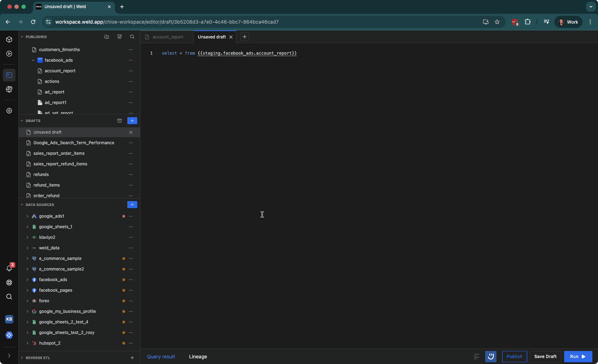Save the draft with Save Draft
This screenshot has width=598, height=364.
tap(545, 356)
